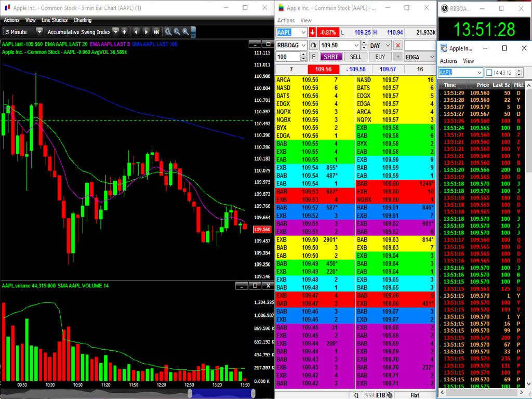Screen dimensions: 532x399
Task: Click the SHRT short sell button
Action: pyautogui.click(x=331, y=57)
